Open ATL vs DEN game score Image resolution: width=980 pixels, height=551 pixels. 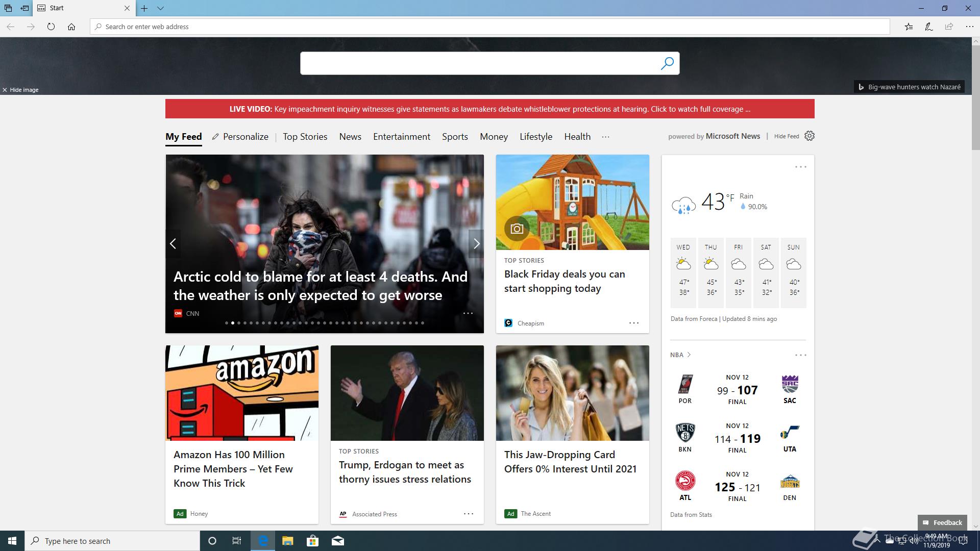738,487
